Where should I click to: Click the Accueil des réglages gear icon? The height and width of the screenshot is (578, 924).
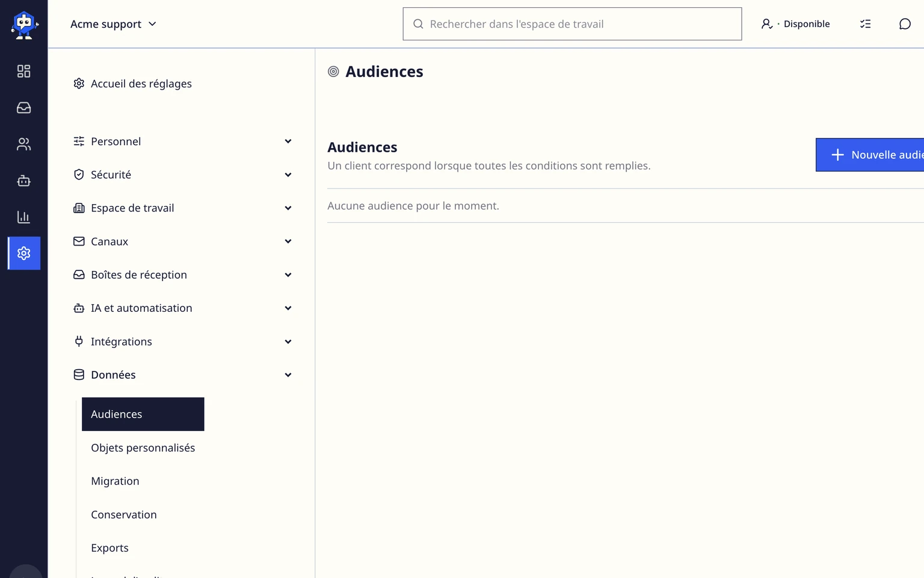click(x=79, y=84)
